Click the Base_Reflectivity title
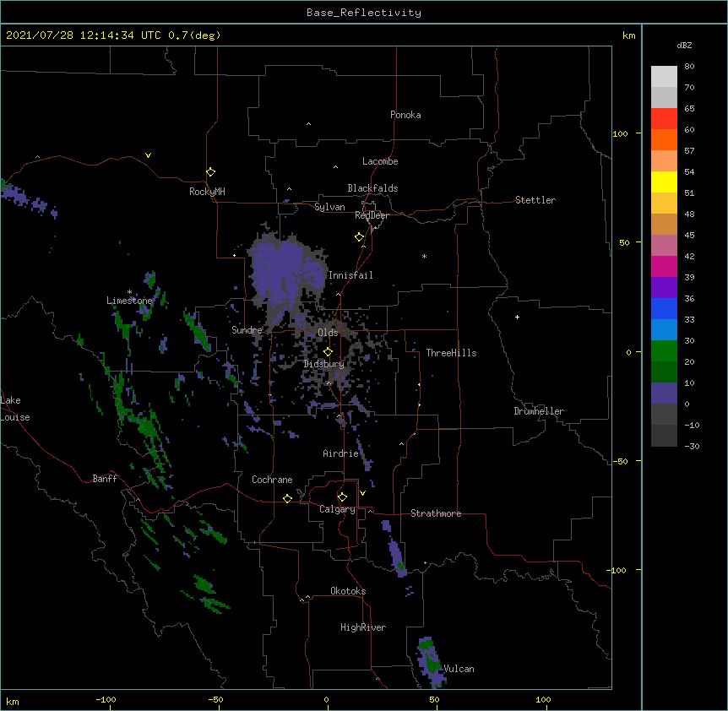The image size is (728, 711). (364, 13)
